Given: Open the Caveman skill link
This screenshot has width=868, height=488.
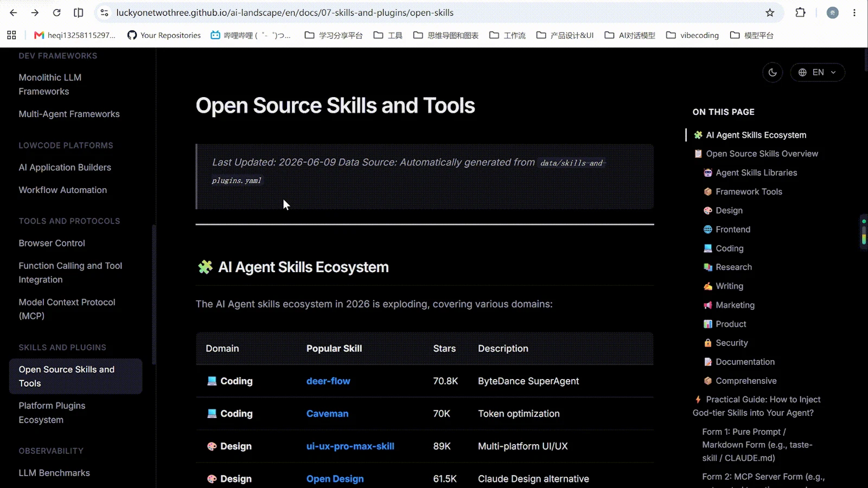Looking at the screenshot, I should pyautogui.click(x=328, y=414).
